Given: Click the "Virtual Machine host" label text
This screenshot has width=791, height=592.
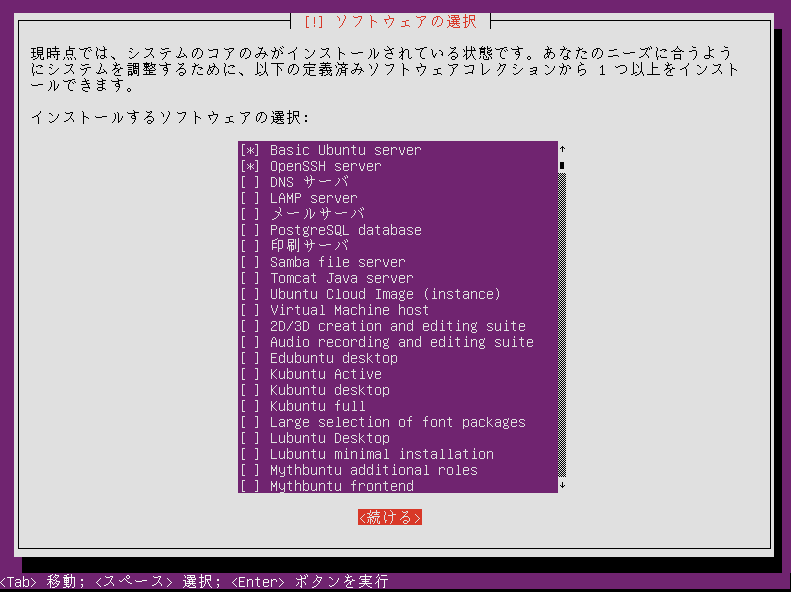Looking at the screenshot, I should 350,310.
